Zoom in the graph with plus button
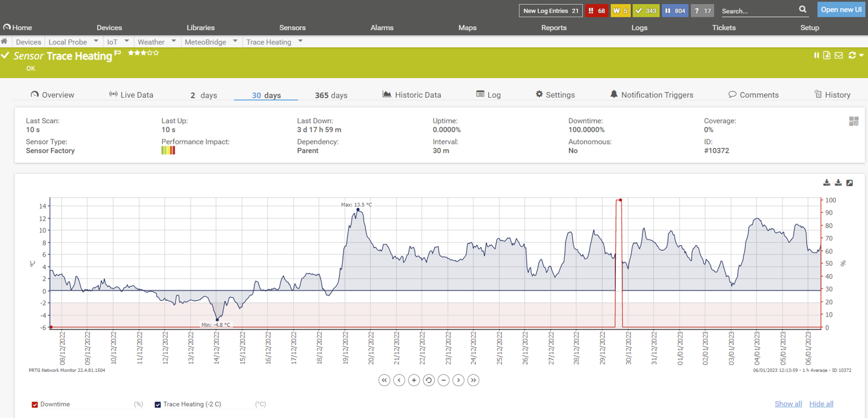 [414, 380]
